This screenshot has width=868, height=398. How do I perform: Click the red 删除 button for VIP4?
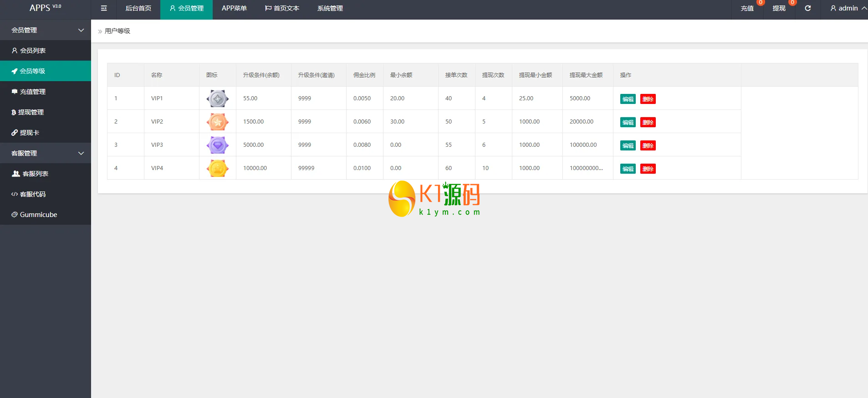[x=648, y=169]
